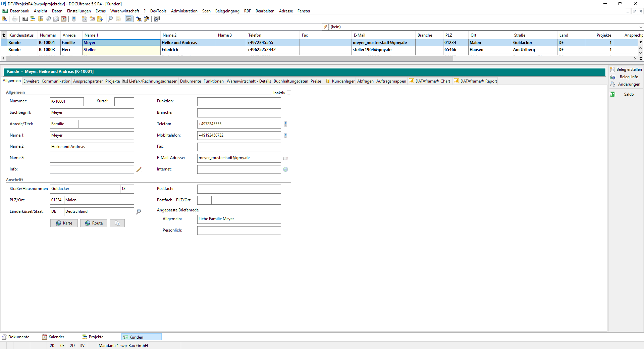
Task: Click the database users toolbar icon
Action: 5,19
